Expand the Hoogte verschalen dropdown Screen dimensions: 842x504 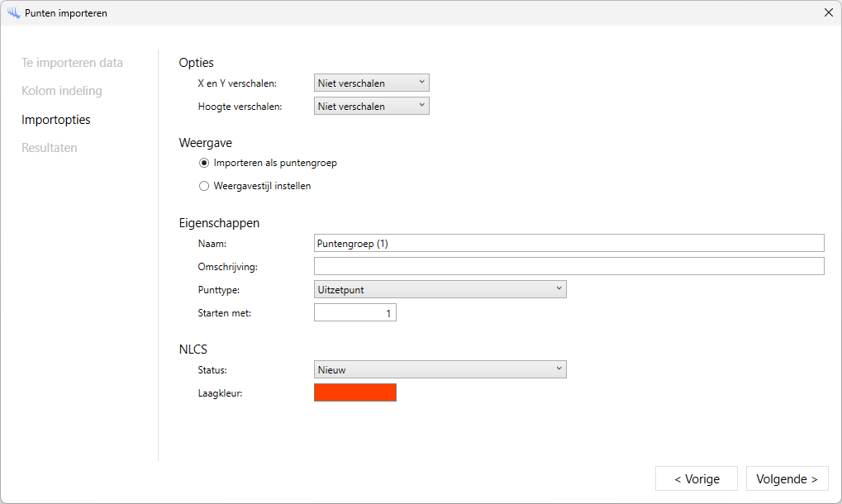pos(371,106)
